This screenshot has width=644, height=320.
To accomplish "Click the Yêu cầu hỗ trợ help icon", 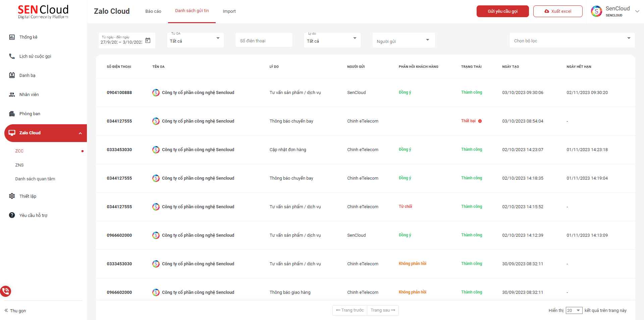I will coord(12,215).
